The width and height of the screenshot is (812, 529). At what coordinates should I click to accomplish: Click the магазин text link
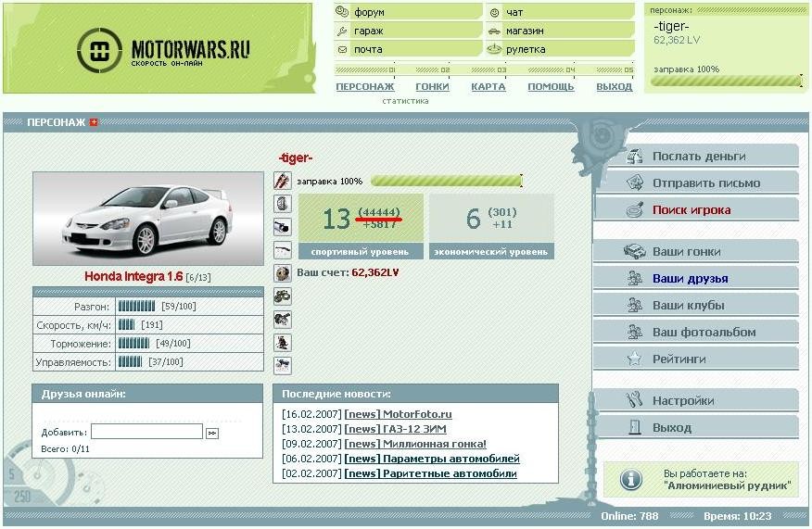pyautogui.click(x=525, y=31)
